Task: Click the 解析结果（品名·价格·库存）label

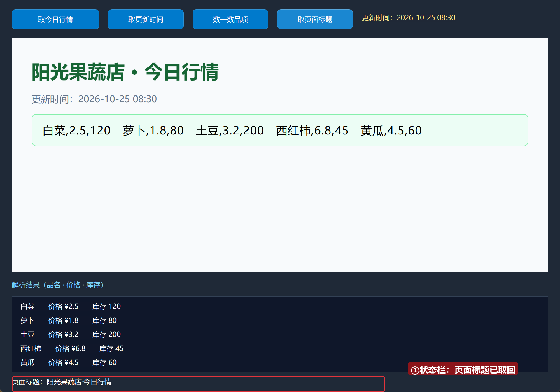Action: [x=58, y=285]
